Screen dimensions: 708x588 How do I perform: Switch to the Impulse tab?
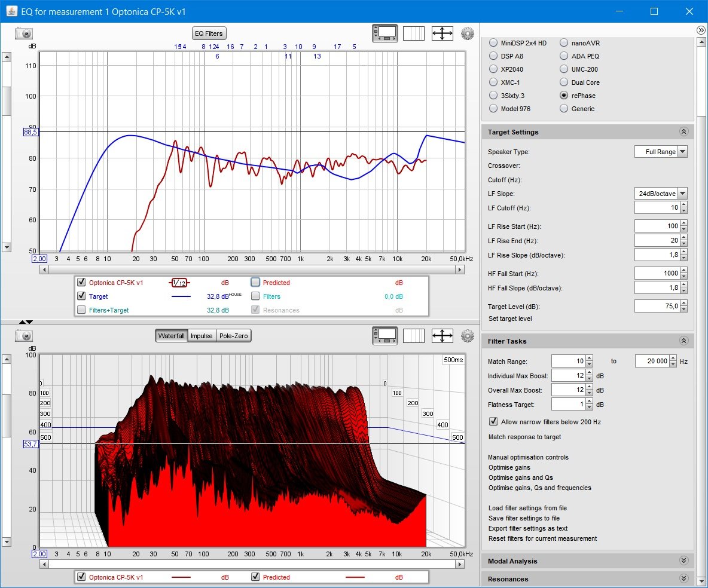202,336
